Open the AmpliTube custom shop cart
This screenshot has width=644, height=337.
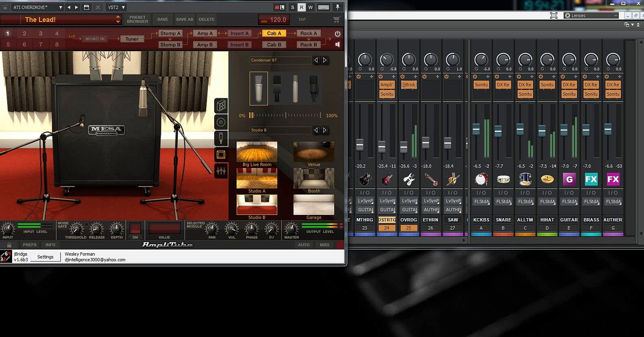[336, 20]
